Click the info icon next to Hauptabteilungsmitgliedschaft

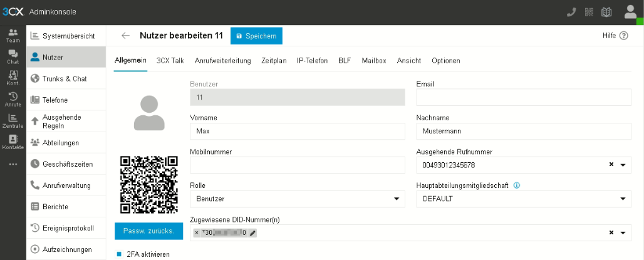[517, 185]
